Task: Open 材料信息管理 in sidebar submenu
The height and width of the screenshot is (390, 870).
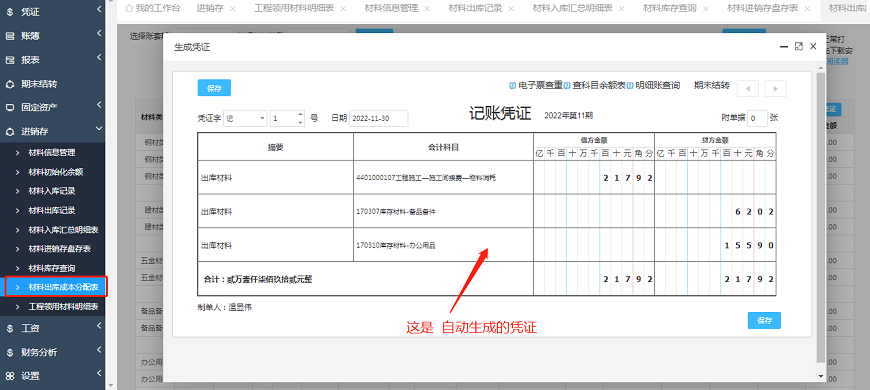Action: click(52, 153)
